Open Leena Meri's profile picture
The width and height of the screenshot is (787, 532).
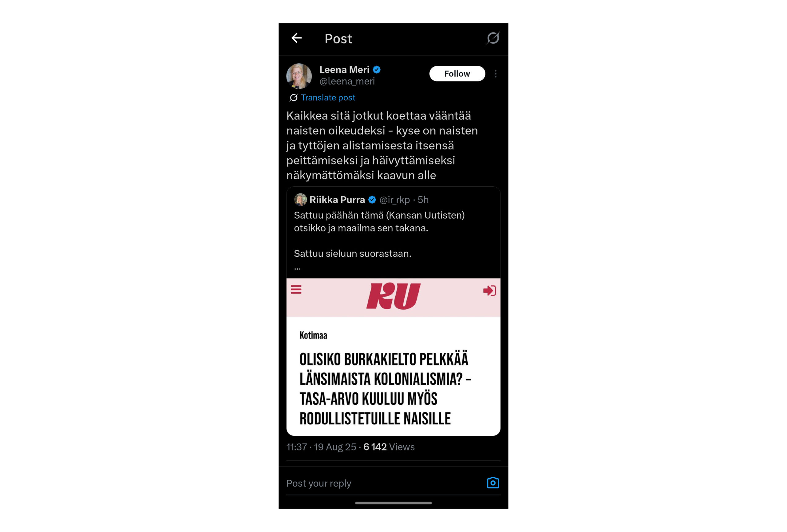click(299, 76)
